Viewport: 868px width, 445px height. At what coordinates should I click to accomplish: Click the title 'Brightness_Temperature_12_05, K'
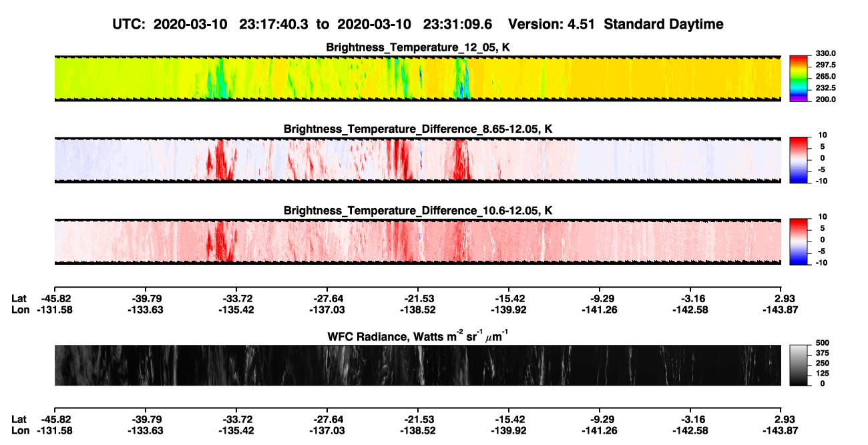point(418,47)
